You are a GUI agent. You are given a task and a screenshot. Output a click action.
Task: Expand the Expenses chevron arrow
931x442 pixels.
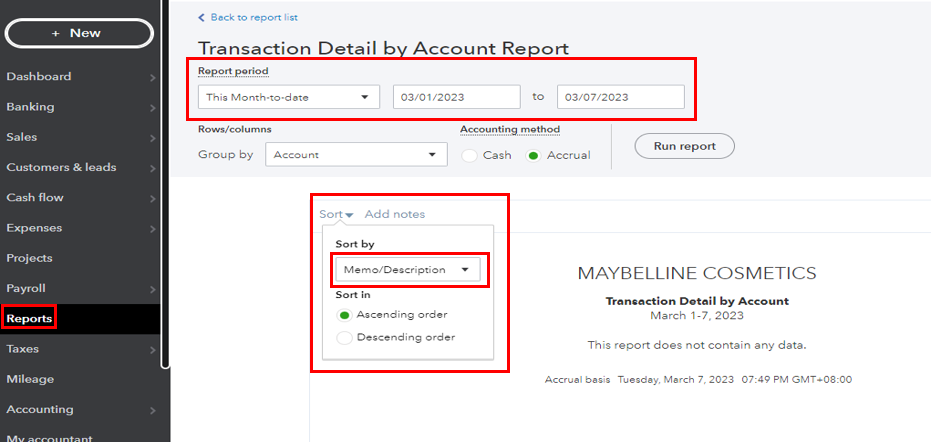click(153, 229)
